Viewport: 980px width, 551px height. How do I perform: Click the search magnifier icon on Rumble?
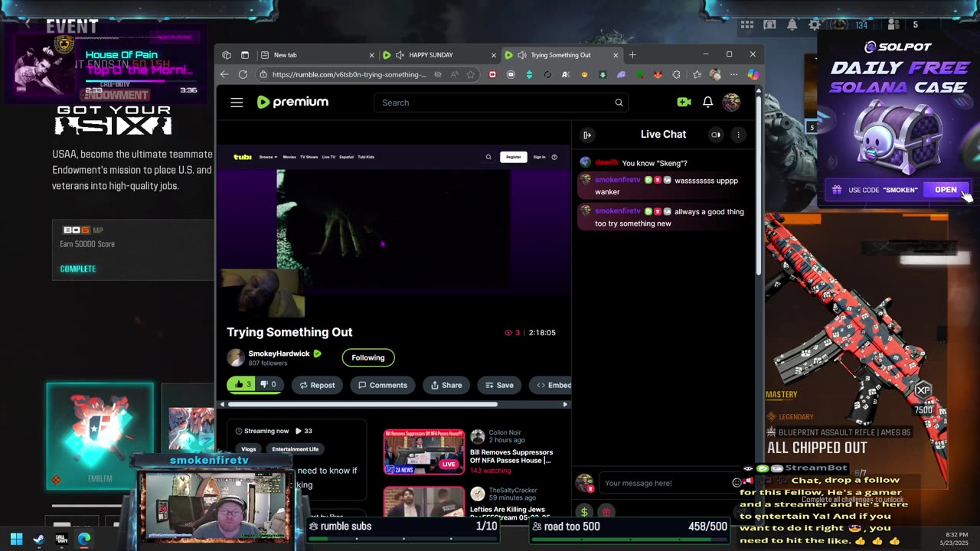619,103
